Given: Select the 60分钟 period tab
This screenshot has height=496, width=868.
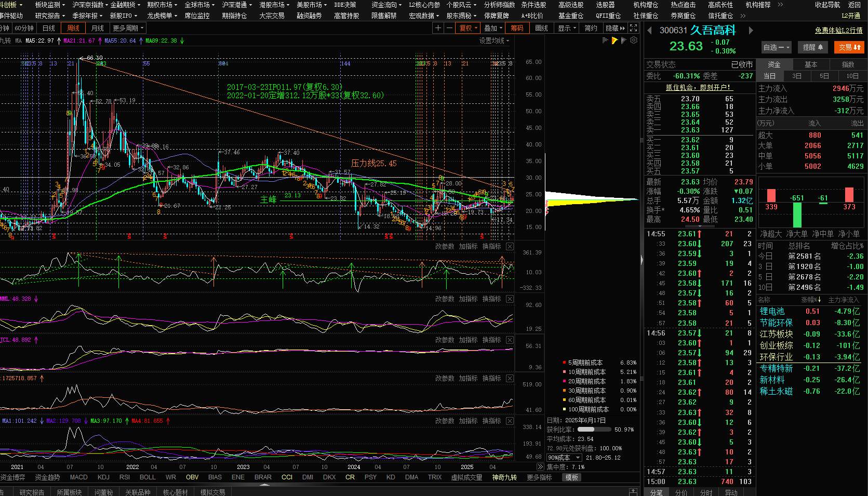Looking at the screenshot, I should (24, 28).
